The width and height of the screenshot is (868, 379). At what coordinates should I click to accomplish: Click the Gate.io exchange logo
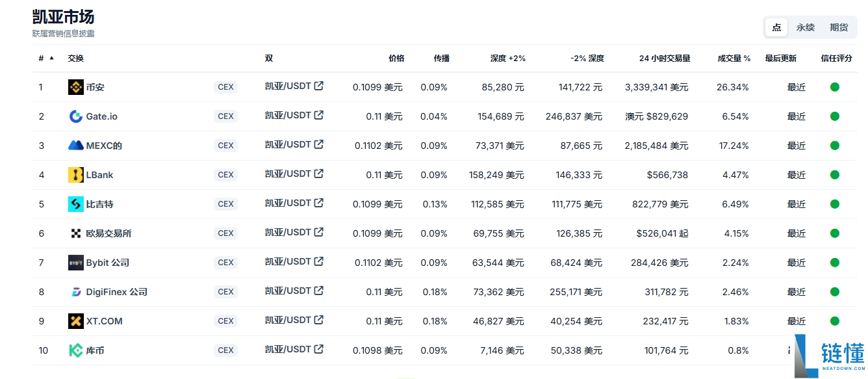point(76,116)
